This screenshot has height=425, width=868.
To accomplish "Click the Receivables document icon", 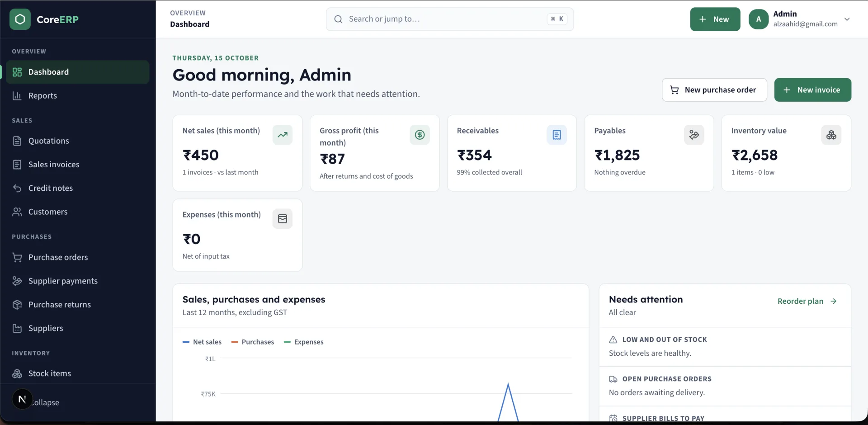I will [557, 135].
